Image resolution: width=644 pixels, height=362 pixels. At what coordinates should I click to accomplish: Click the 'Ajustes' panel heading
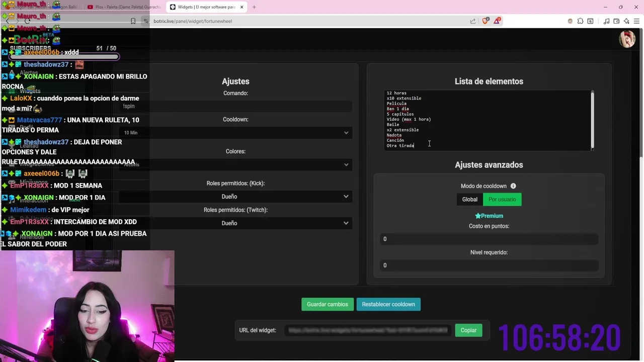(x=235, y=81)
